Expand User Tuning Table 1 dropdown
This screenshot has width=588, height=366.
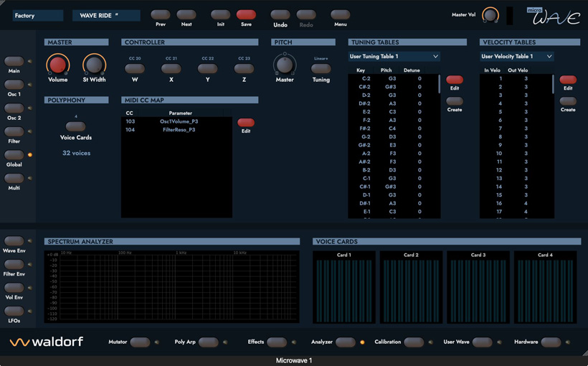394,56
